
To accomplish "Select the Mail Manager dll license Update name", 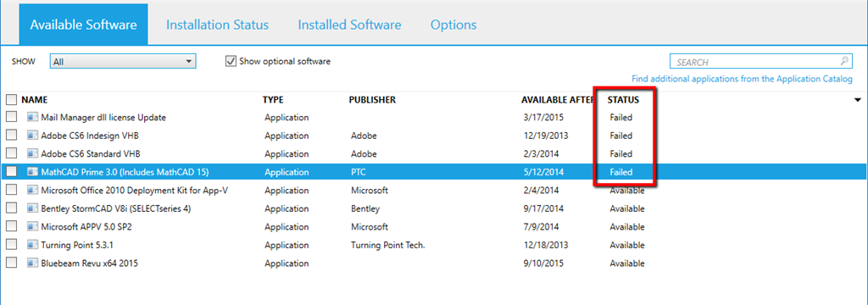I will coord(103,118).
